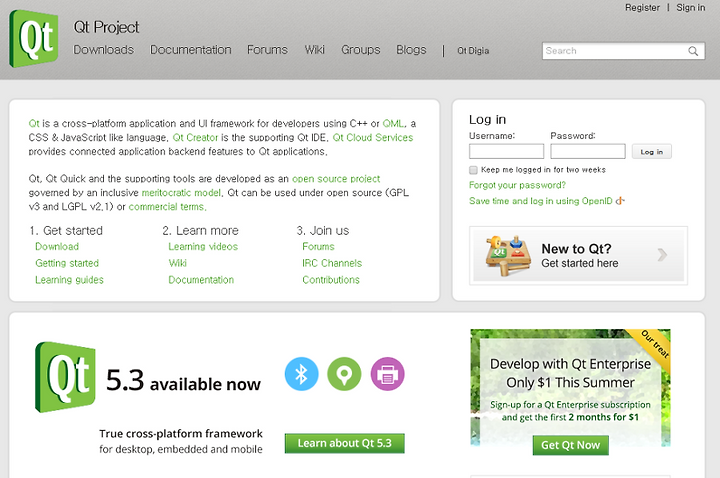Click the Get Qt Now button
Viewport: 720px width, 478px height.
coord(570,445)
